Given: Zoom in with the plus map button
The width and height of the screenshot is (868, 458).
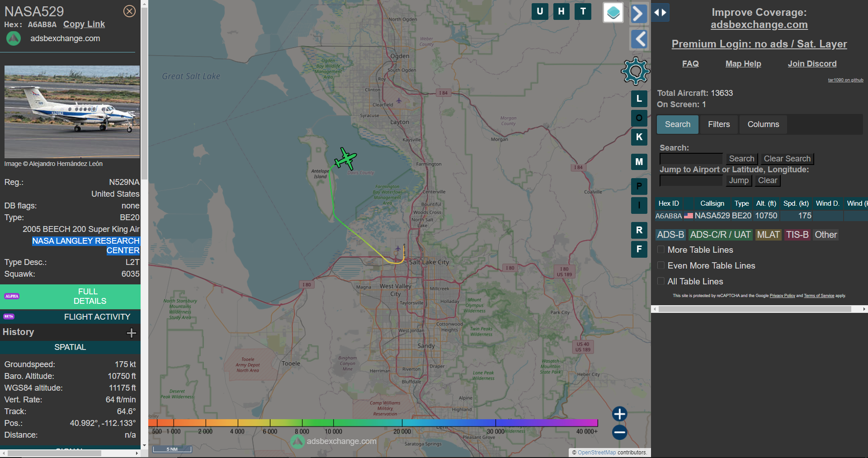Looking at the screenshot, I should tap(619, 414).
